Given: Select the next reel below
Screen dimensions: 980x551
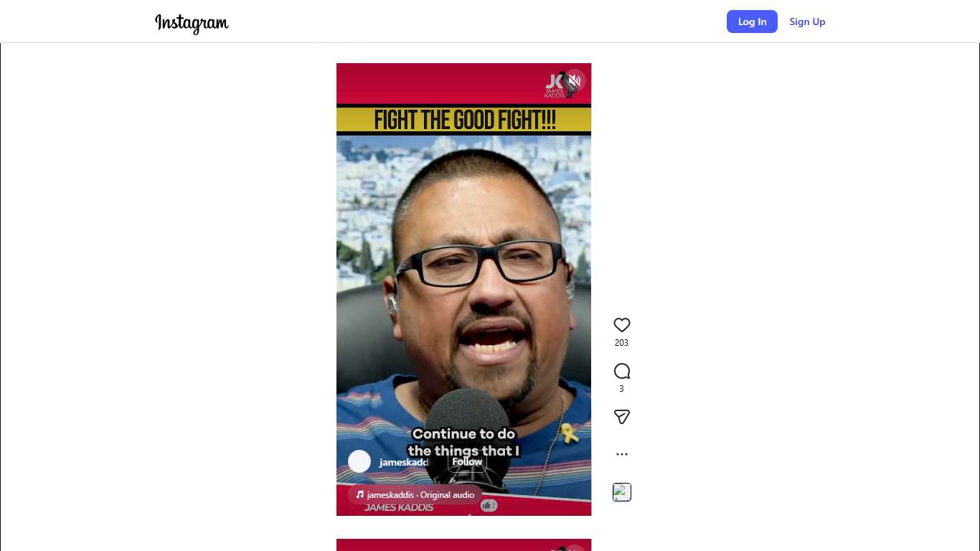Looking at the screenshot, I should [463, 545].
